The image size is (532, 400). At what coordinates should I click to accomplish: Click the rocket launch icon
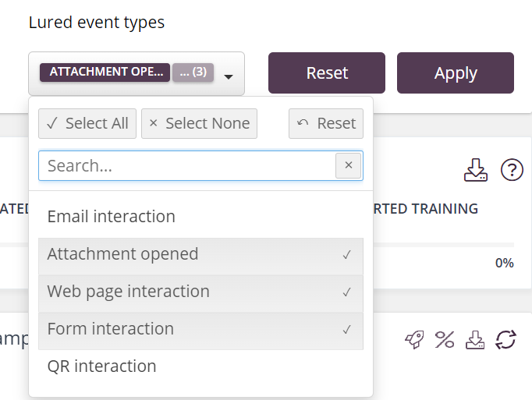click(415, 339)
